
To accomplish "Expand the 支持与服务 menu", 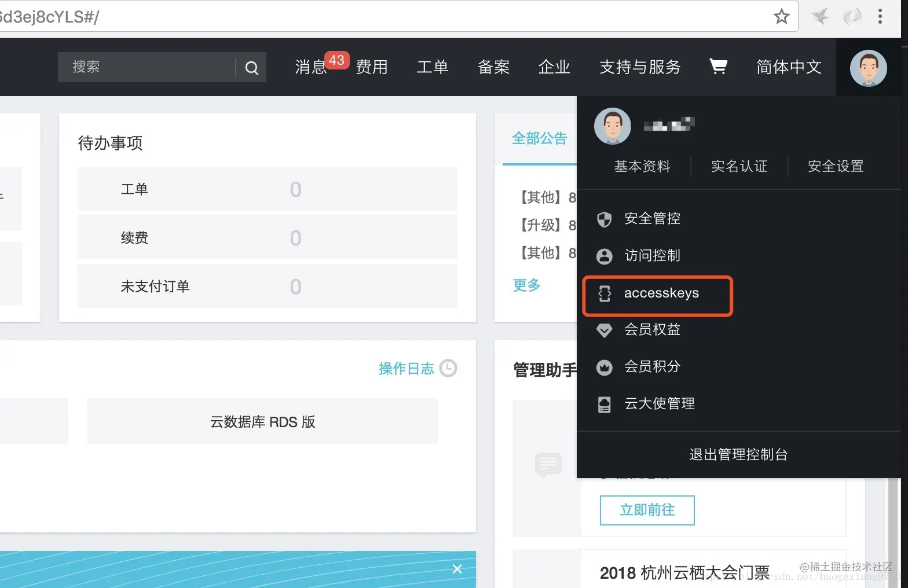I will 640,67.
